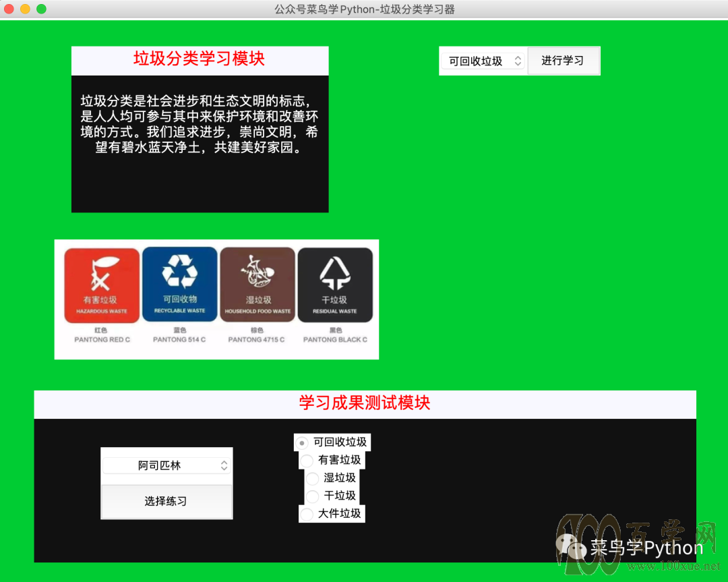This screenshot has height=582, width=728.
Task: Click the blue recyclable waste icon
Action: coord(180,285)
